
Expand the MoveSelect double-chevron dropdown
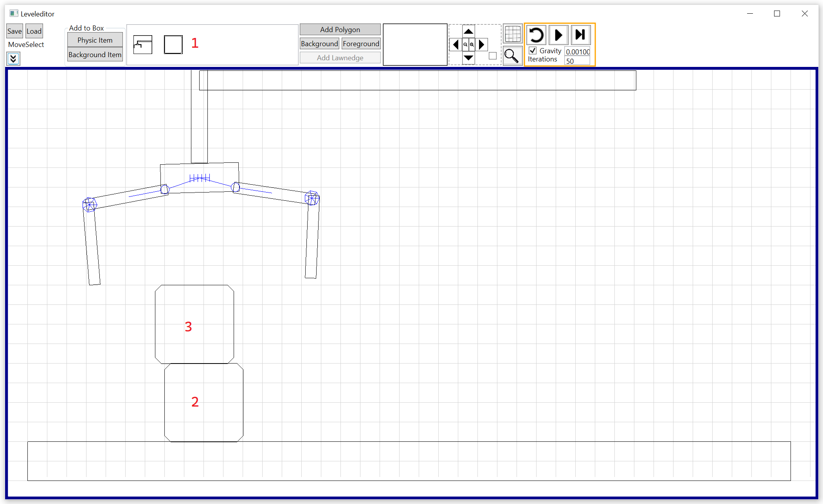pyautogui.click(x=13, y=59)
